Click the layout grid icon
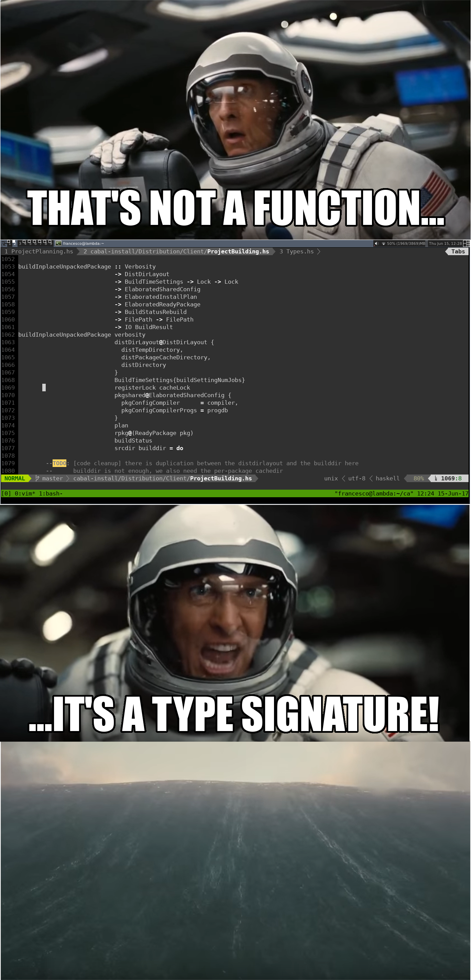Screen dimensions: 472x980 466,243
